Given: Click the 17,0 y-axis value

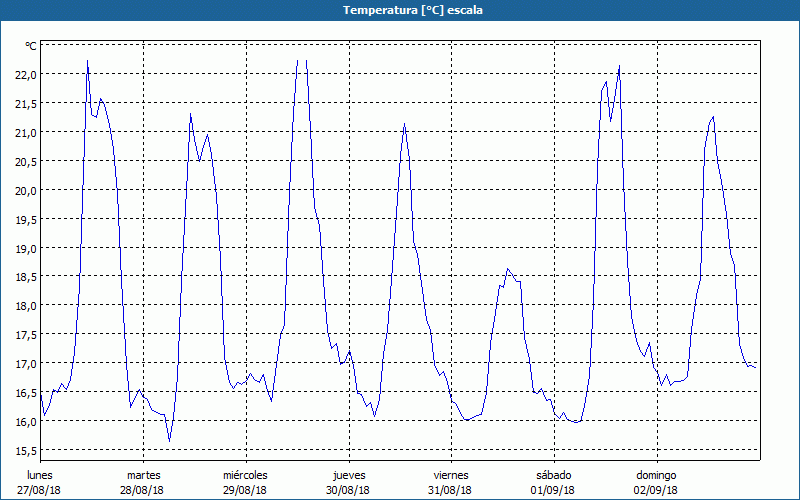Looking at the screenshot, I should 26,364.
